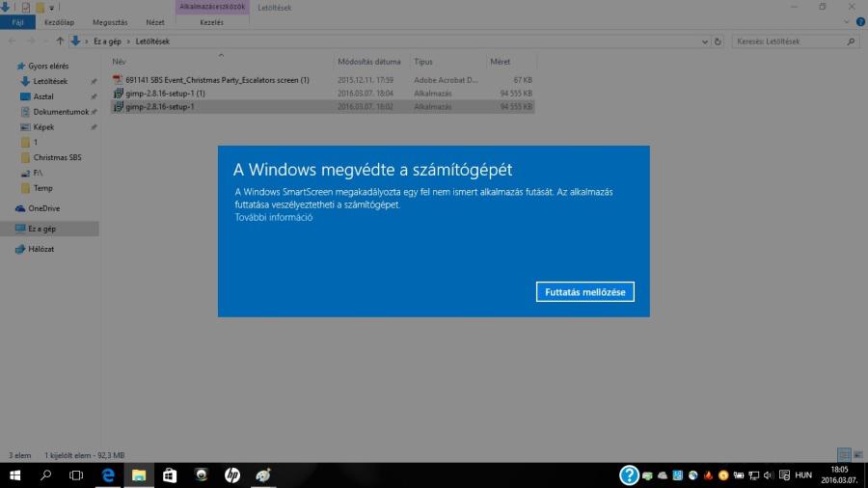Click Ez a gép in address breadcrumb

pos(107,41)
